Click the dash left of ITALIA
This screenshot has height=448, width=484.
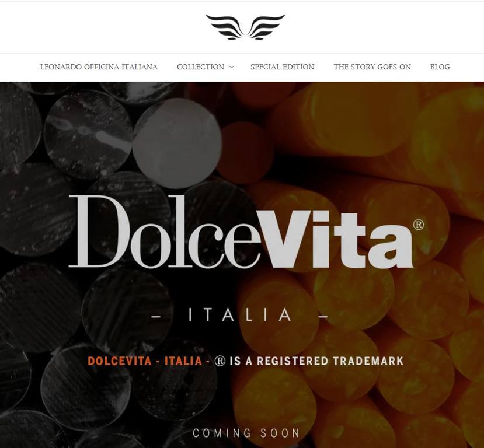156,316
